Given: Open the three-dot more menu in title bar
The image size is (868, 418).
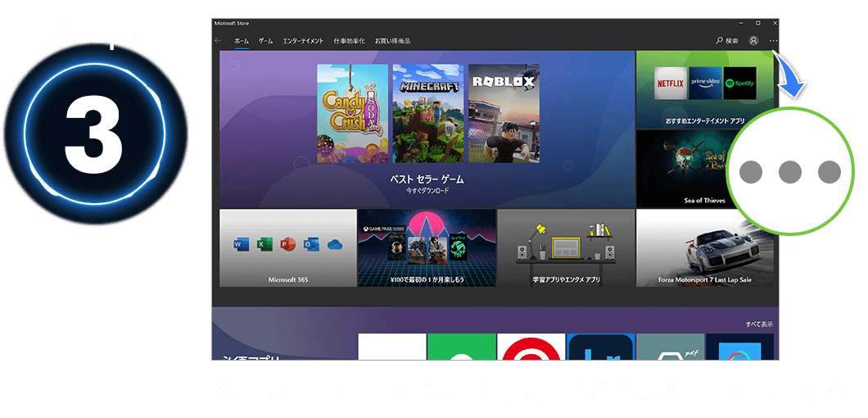Looking at the screenshot, I should coord(773,40).
